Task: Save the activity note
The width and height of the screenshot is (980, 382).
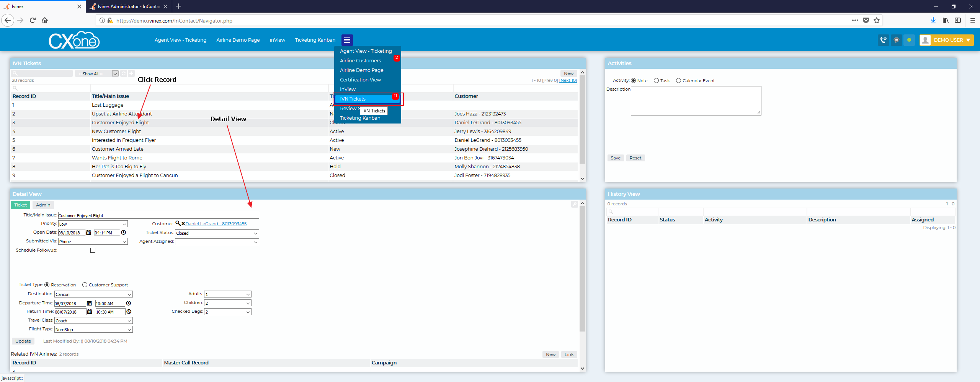Action: pos(616,158)
